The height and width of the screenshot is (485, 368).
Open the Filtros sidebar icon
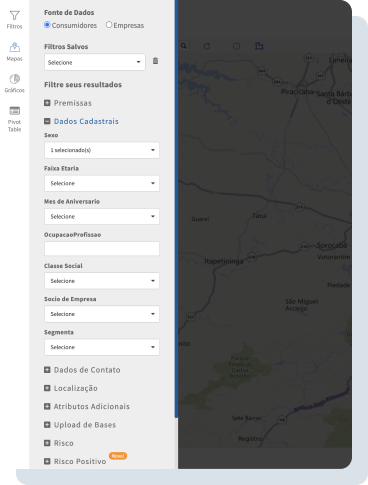coord(14,20)
